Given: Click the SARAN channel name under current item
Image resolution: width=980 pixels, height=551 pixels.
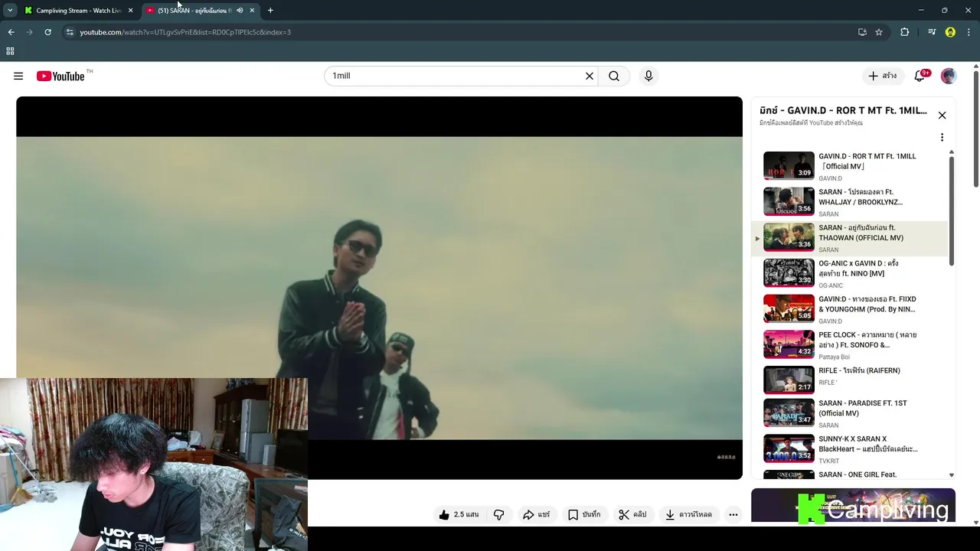Looking at the screenshot, I should click(x=828, y=250).
